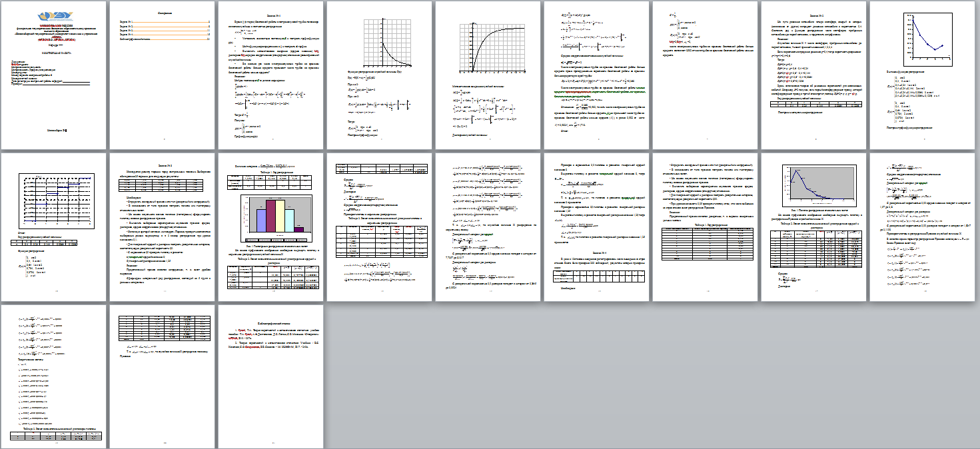Select the page starting with Задача №2
This screenshot has width=980, height=449.
(815, 76)
